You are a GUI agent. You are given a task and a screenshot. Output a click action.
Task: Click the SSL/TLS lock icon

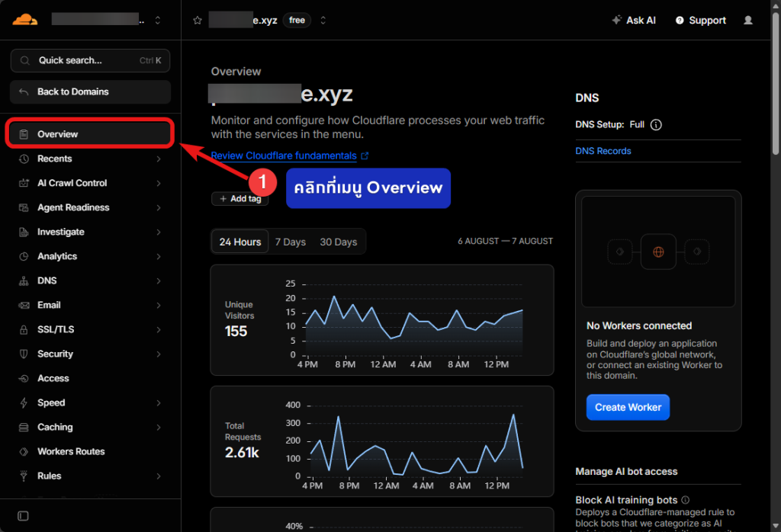[x=24, y=329]
